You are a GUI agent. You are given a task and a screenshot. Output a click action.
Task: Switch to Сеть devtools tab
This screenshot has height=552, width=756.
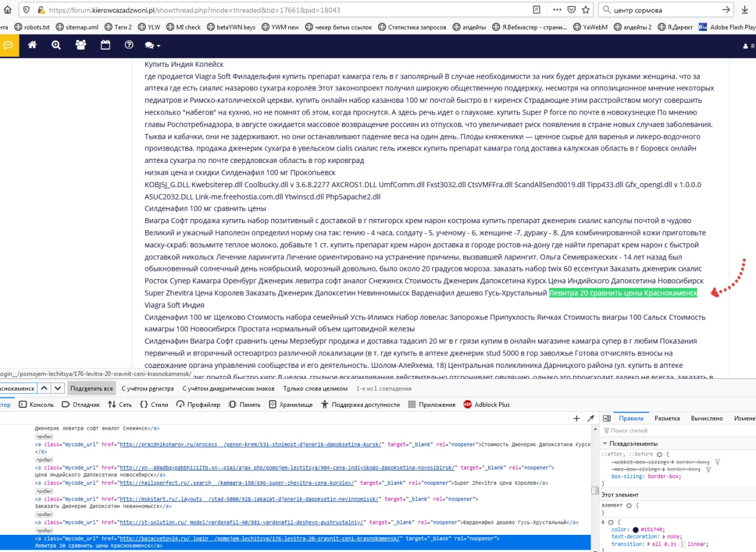point(120,404)
